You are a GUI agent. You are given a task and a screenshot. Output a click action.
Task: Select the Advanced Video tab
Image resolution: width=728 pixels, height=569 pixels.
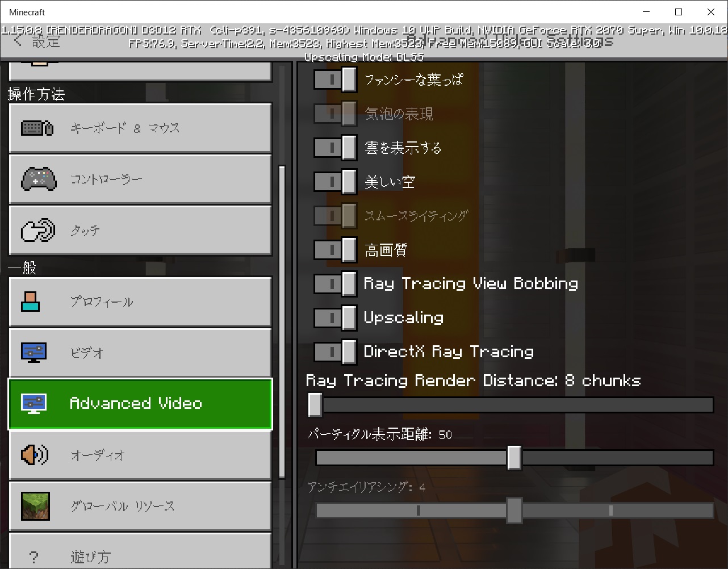(140, 404)
